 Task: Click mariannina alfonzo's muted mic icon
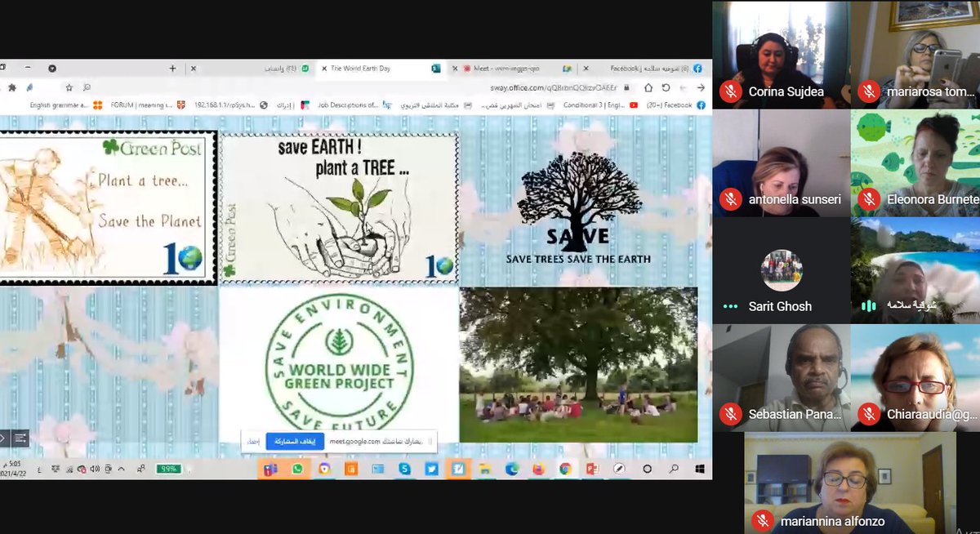click(763, 520)
